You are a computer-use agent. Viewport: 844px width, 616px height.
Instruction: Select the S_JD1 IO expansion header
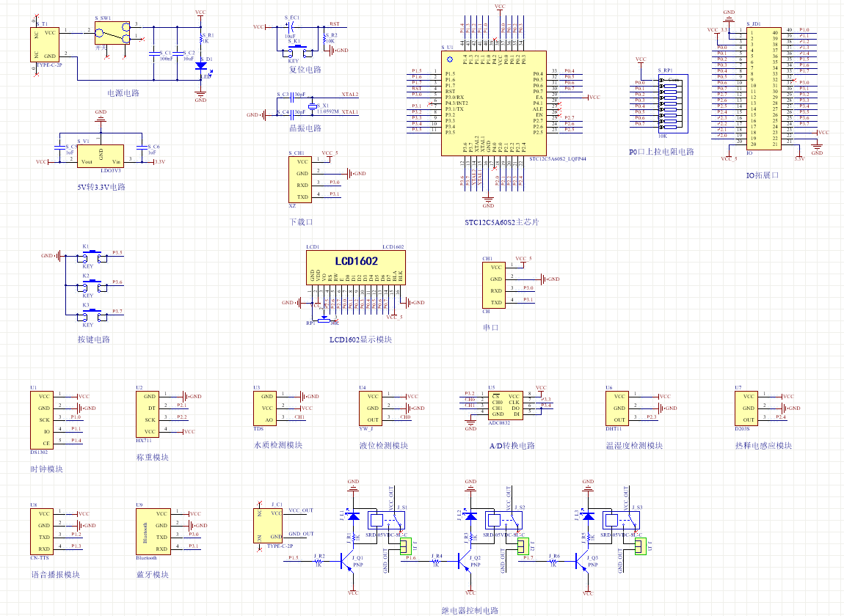point(764,89)
